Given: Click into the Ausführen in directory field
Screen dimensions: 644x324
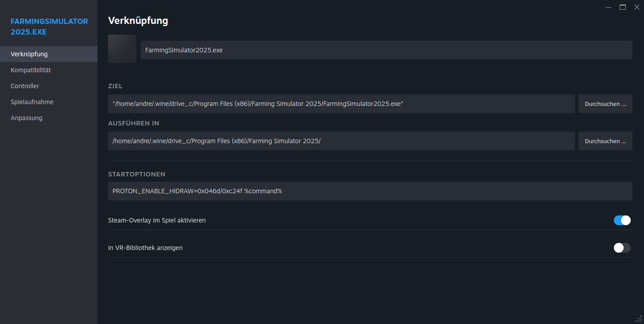Looking at the screenshot, I should coord(341,141).
